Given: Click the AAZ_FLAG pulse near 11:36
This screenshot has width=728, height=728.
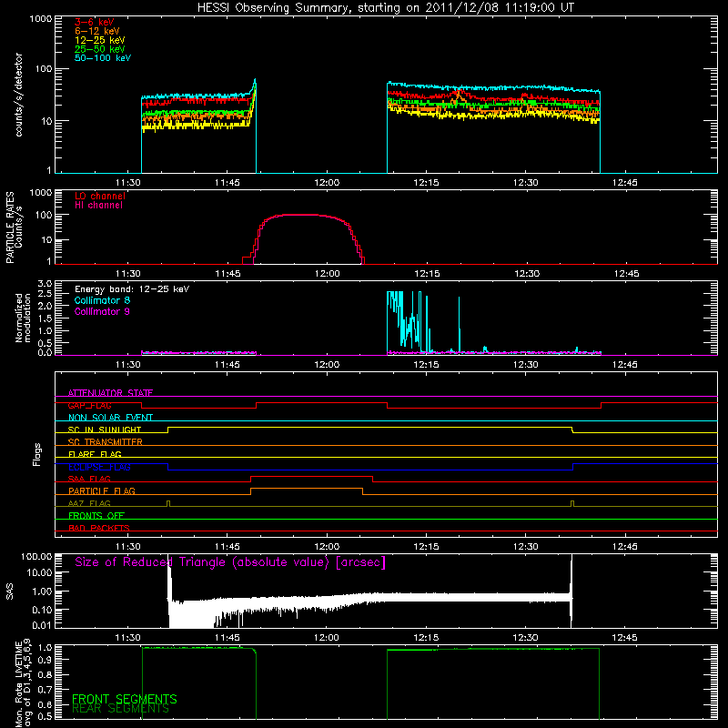Looking at the screenshot, I should (168, 503).
